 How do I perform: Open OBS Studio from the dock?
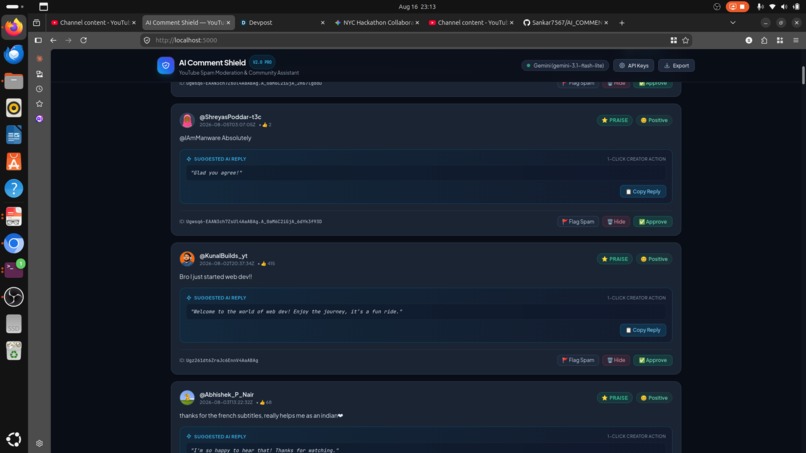click(x=14, y=297)
